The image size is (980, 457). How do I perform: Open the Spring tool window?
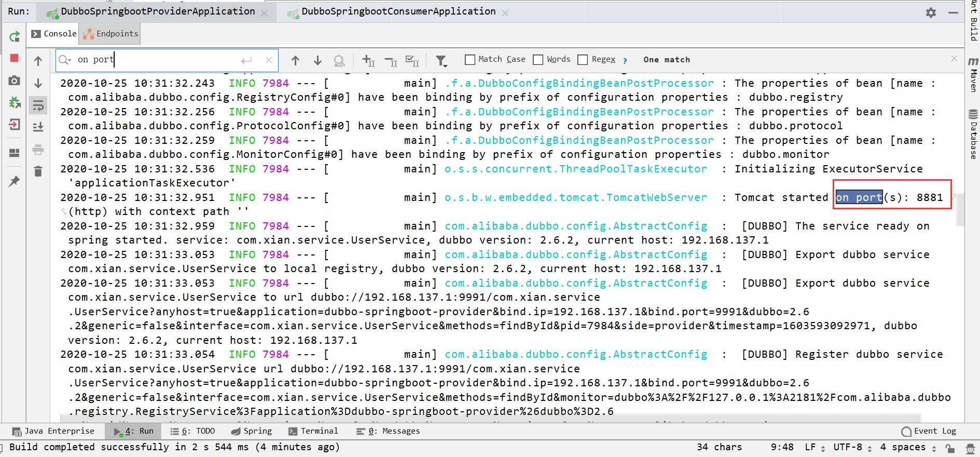pos(252,431)
